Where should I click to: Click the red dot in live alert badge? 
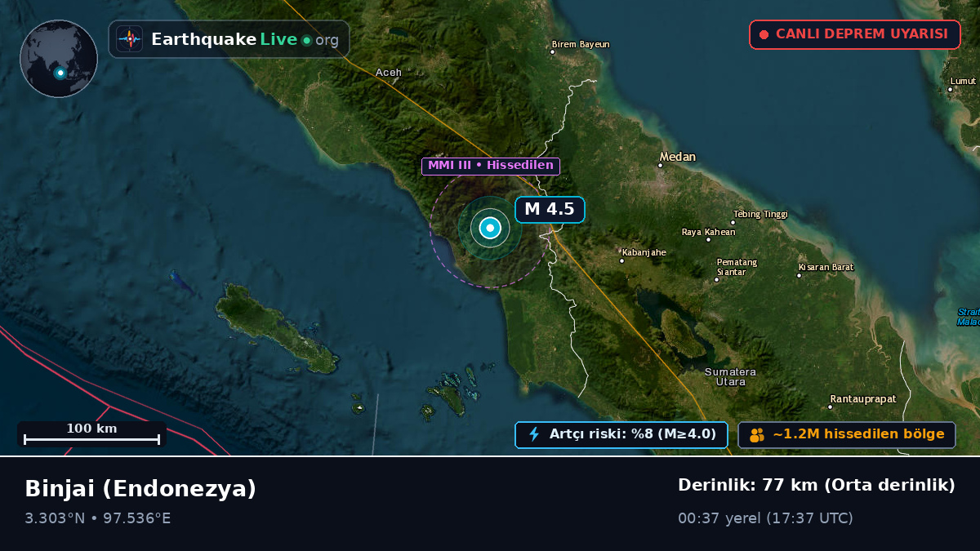pos(764,34)
